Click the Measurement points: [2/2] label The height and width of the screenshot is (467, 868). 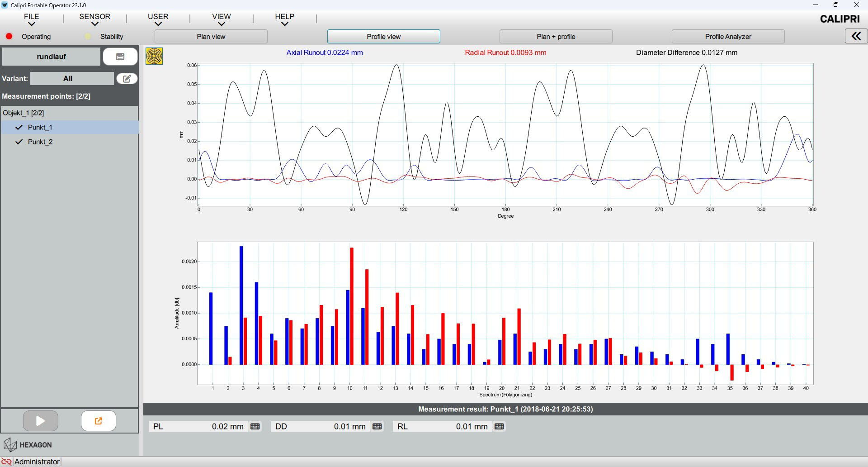click(46, 96)
